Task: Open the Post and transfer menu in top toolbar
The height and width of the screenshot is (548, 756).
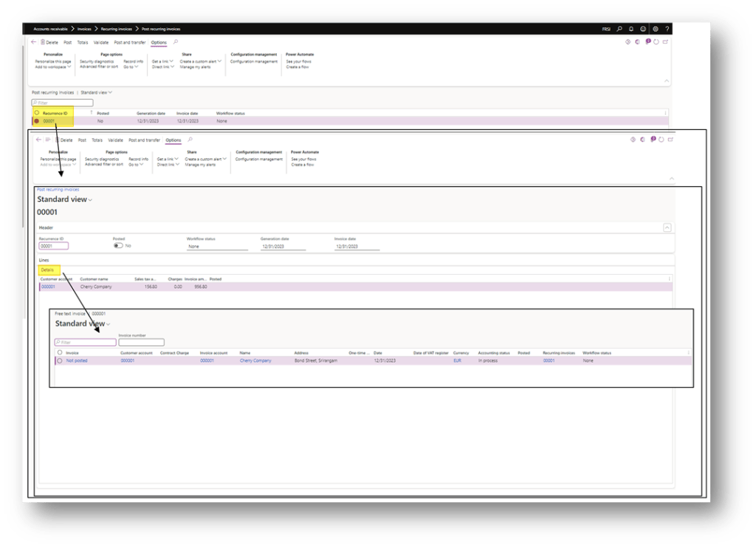Action: click(x=130, y=42)
